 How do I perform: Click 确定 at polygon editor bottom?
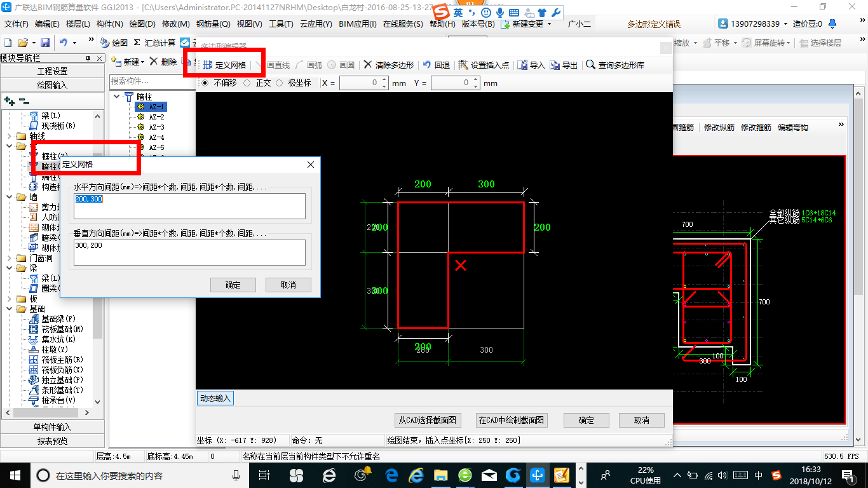coord(587,420)
